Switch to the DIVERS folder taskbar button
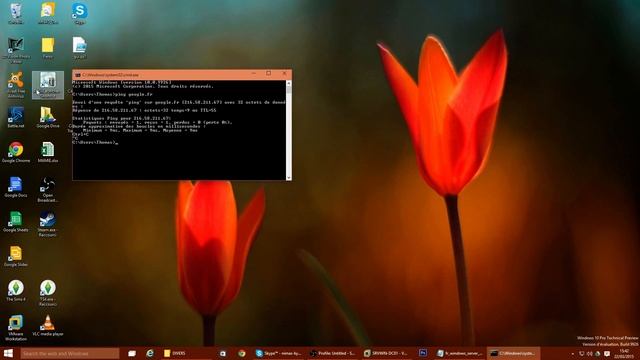 [x=186, y=353]
